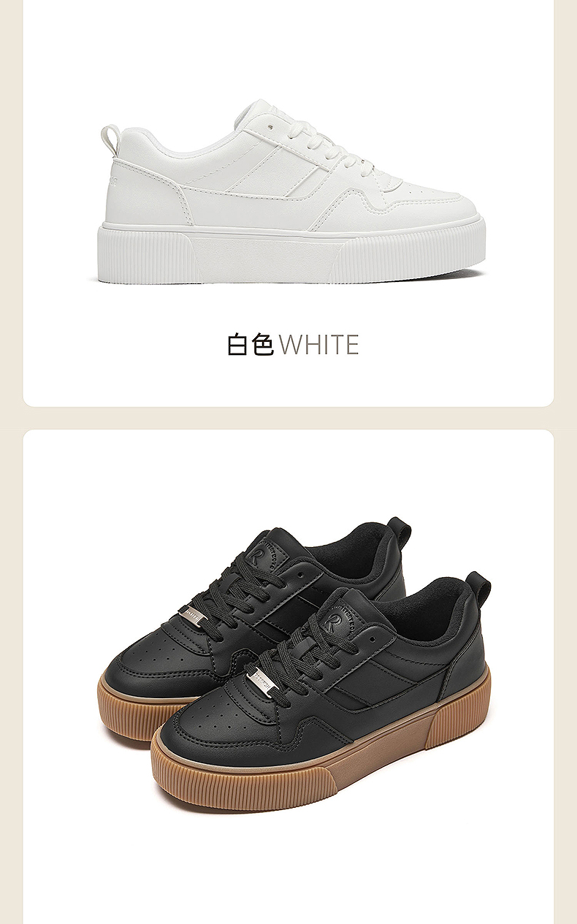Click the R logo on rear shoe tongue
This screenshot has width=577, height=924.
258,555
